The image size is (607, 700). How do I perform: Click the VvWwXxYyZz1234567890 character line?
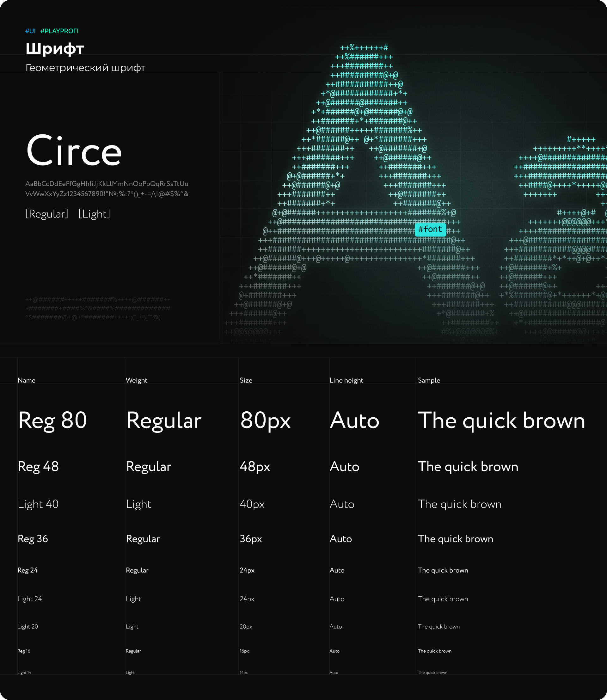coord(107,194)
